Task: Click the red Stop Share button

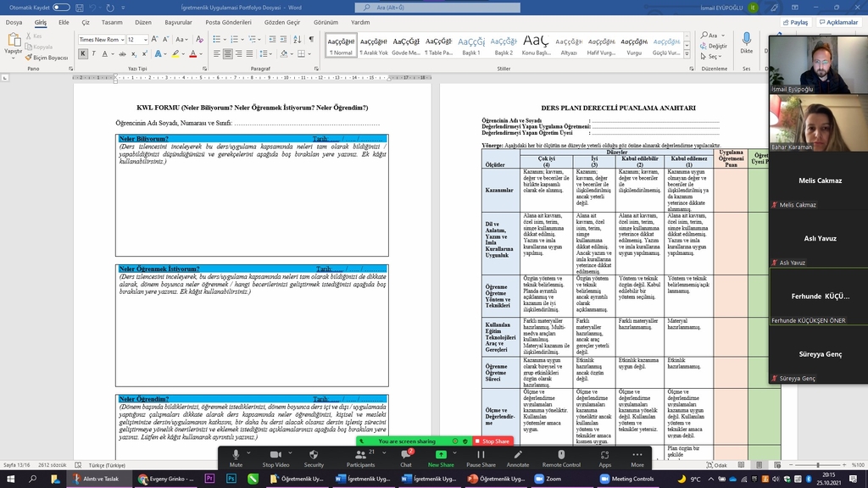Action: [x=492, y=441]
